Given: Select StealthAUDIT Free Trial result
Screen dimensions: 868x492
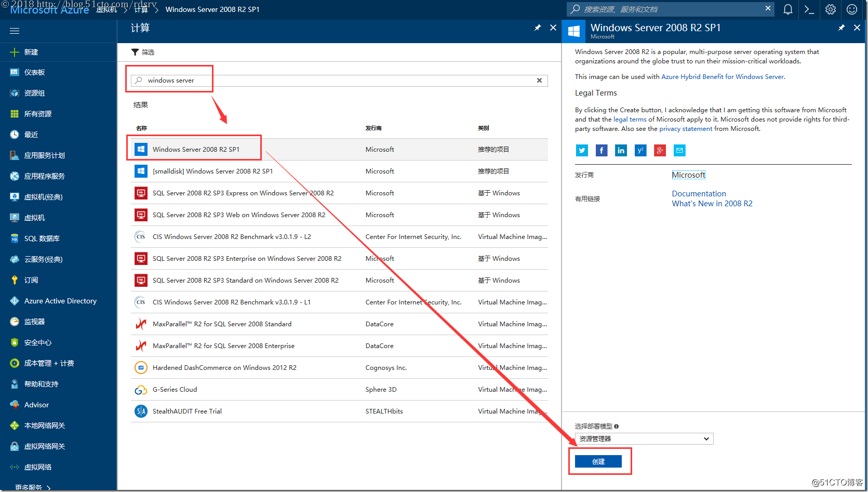Looking at the screenshot, I should 339,411.
